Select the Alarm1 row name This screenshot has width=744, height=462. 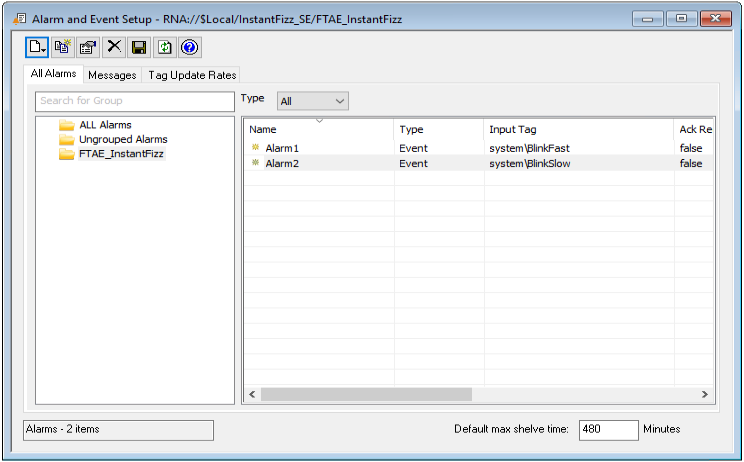(x=282, y=148)
